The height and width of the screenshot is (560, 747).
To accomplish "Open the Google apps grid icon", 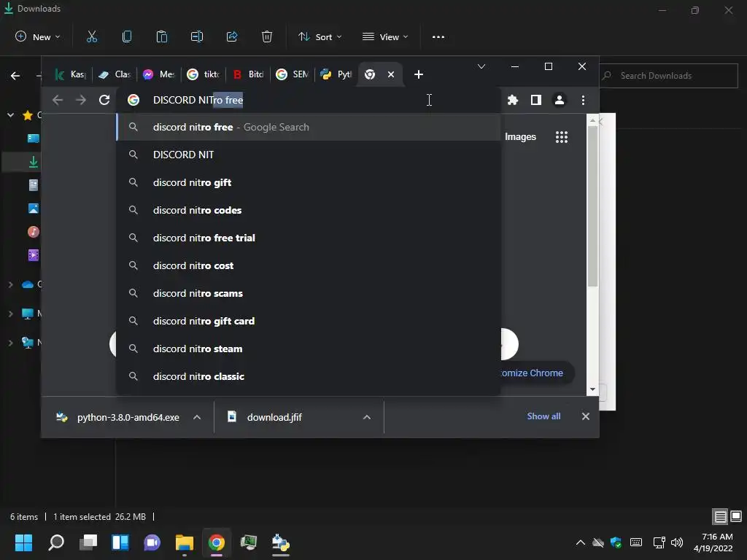I will click(x=562, y=137).
